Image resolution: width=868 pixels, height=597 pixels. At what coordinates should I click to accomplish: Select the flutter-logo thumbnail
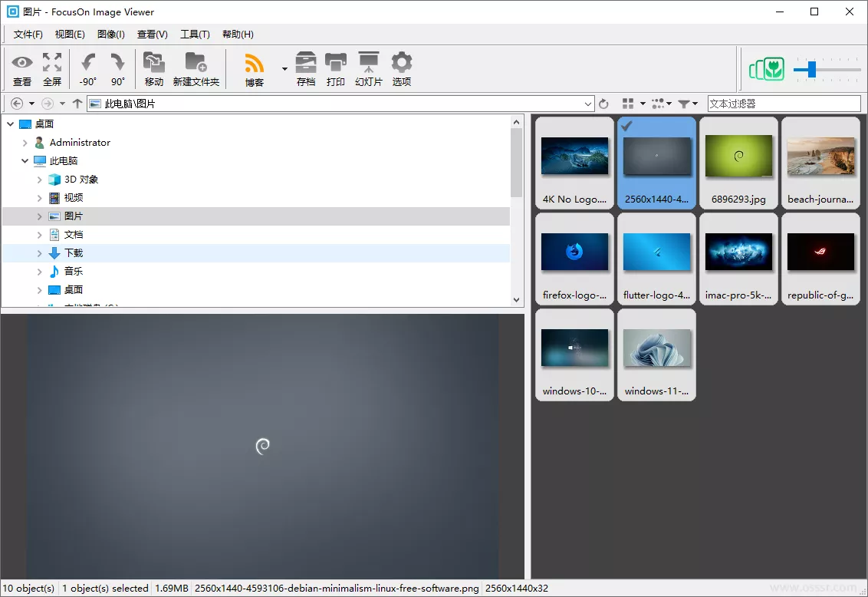click(x=656, y=259)
